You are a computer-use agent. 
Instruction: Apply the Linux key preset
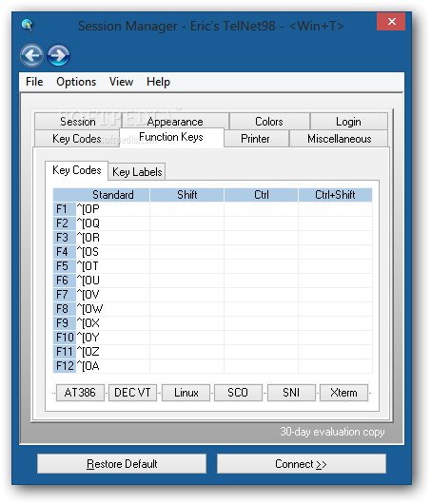[x=186, y=393]
